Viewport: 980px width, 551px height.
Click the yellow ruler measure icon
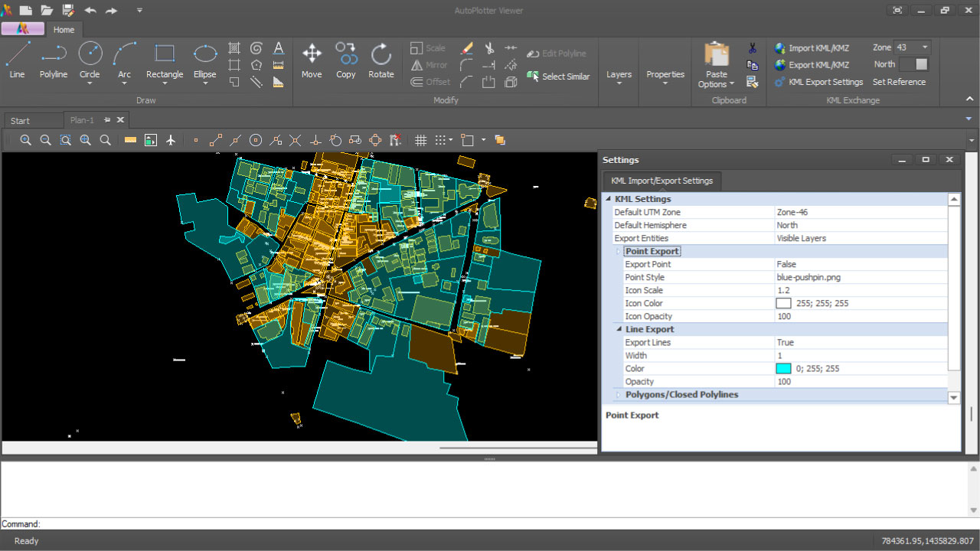pos(130,140)
